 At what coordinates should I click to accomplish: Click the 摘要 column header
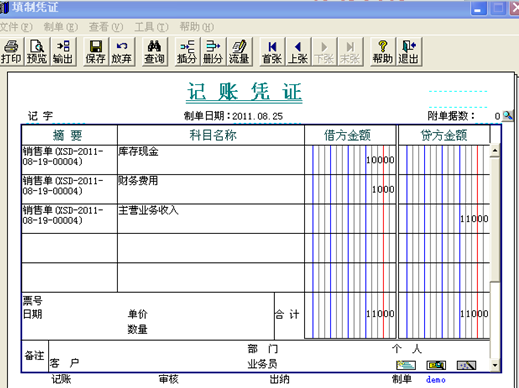pyautogui.click(x=69, y=135)
